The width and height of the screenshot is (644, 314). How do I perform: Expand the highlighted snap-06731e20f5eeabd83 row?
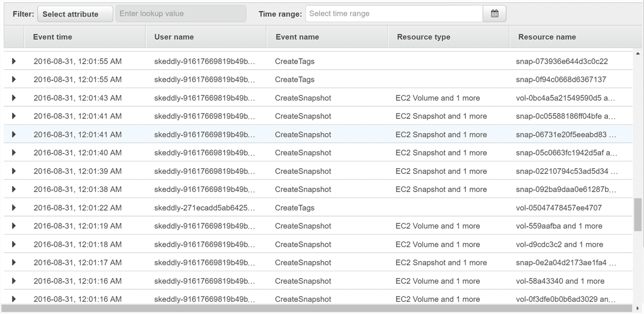[x=14, y=135]
